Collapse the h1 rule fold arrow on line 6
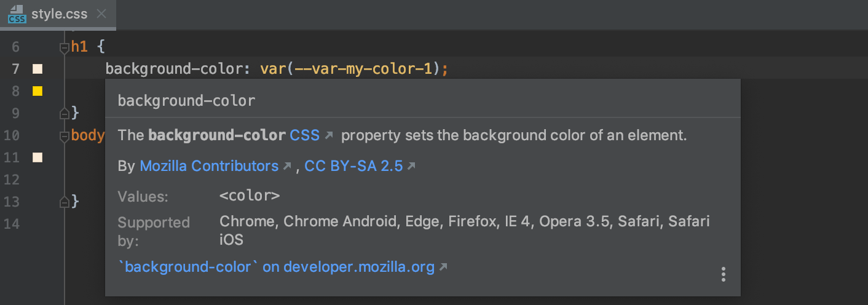 tap(64, 47)
